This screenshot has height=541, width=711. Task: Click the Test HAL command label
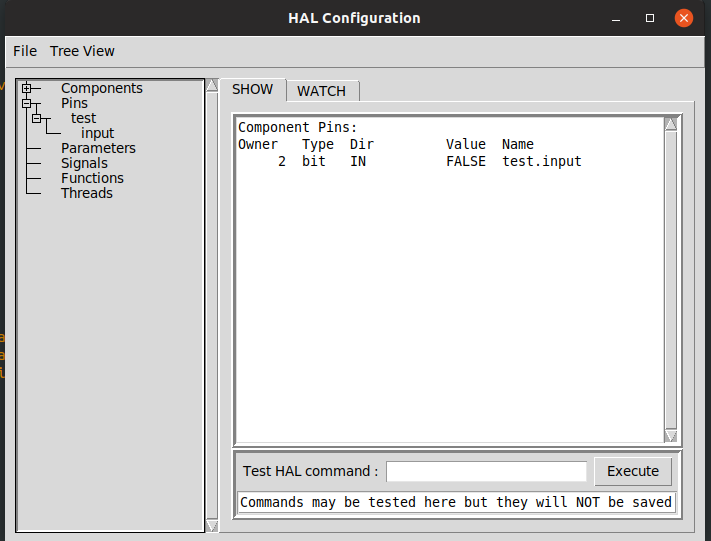coord(310,471)
